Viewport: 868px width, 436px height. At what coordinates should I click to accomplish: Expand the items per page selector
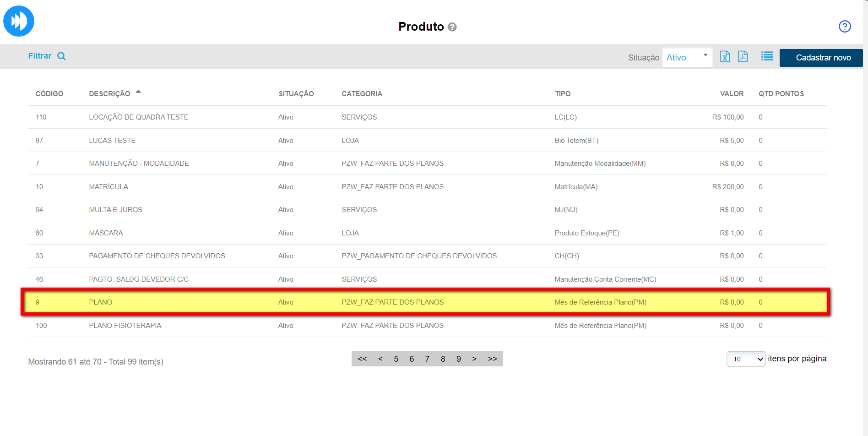(x=746, y=359)
